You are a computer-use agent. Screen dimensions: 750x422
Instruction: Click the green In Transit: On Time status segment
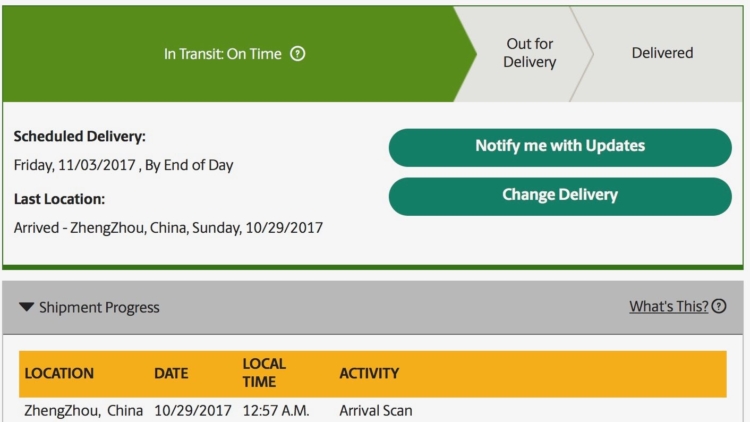(222, 54)
